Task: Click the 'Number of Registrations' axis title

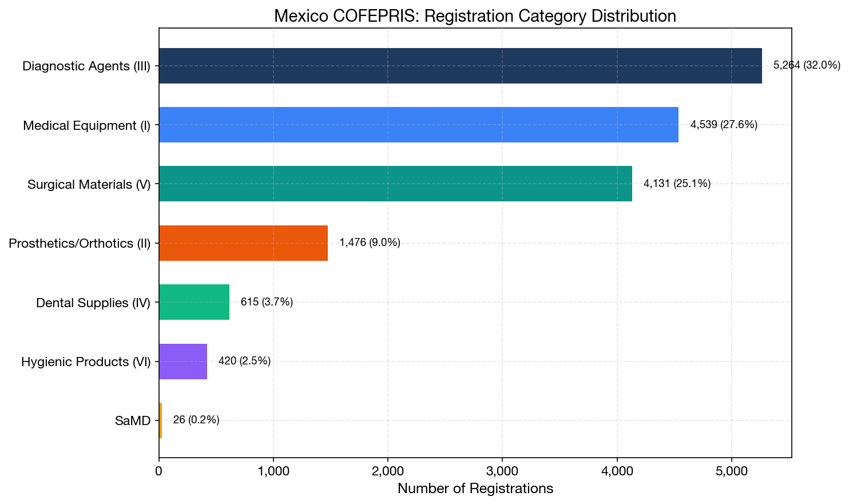Action: [475, 489]
